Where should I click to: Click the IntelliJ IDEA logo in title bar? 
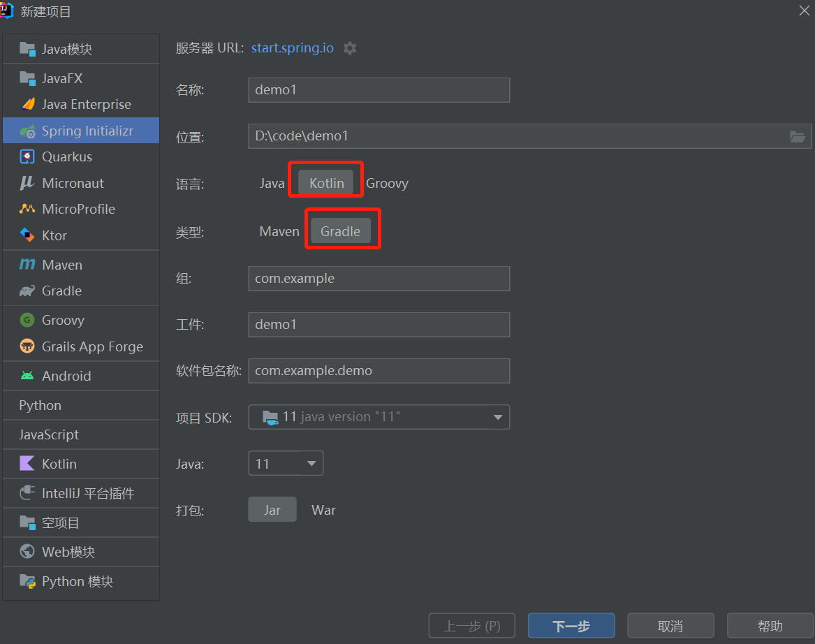click(6, 11)
